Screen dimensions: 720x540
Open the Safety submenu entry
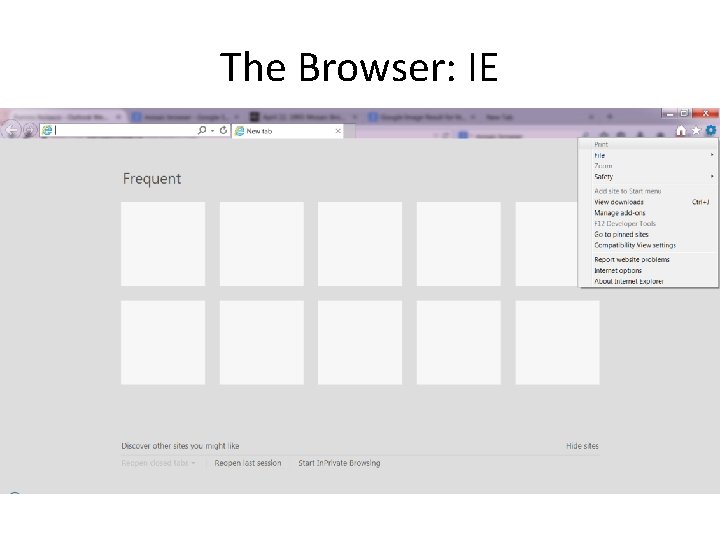pyautogui.click(x=648, y=176)
